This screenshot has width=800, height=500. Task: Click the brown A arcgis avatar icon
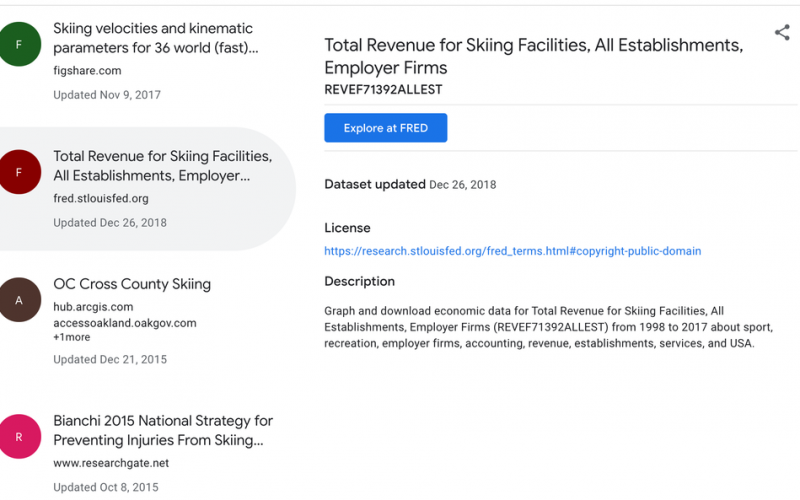[x=19, y=300]
